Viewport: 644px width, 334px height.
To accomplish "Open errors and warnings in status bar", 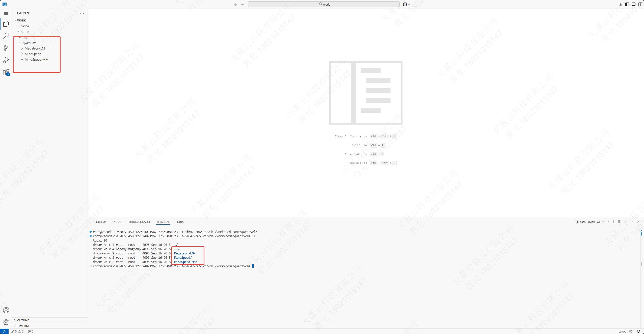I will point(17,331).
